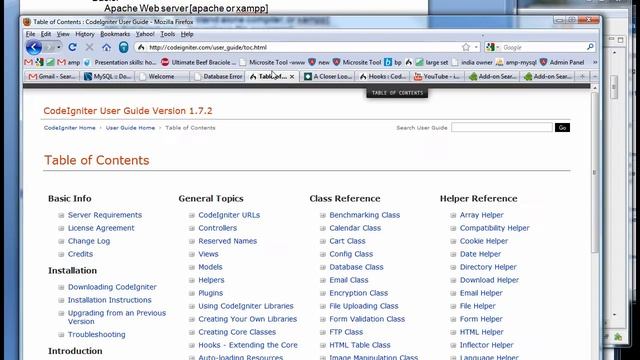Image resolution: width=640 pixels, height=360 pixels.
Task: Open the Yahoo! menu
Action: [145, 34]
